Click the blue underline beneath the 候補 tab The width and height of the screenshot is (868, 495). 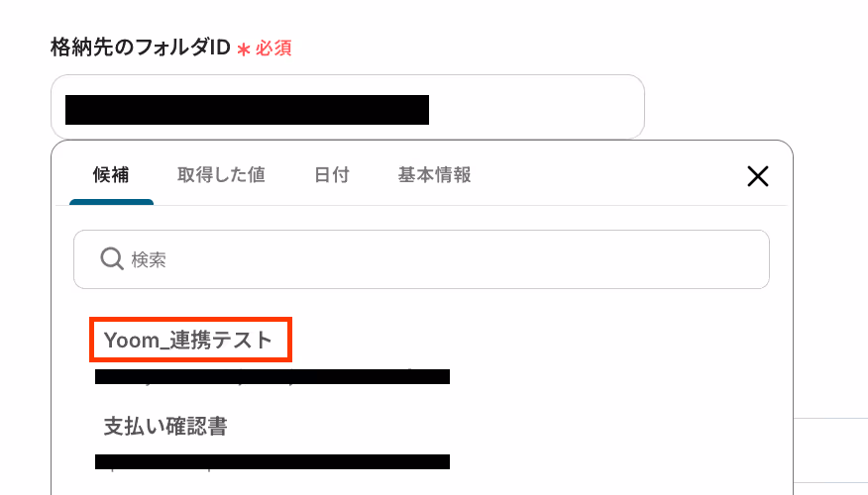click(111, 202)
